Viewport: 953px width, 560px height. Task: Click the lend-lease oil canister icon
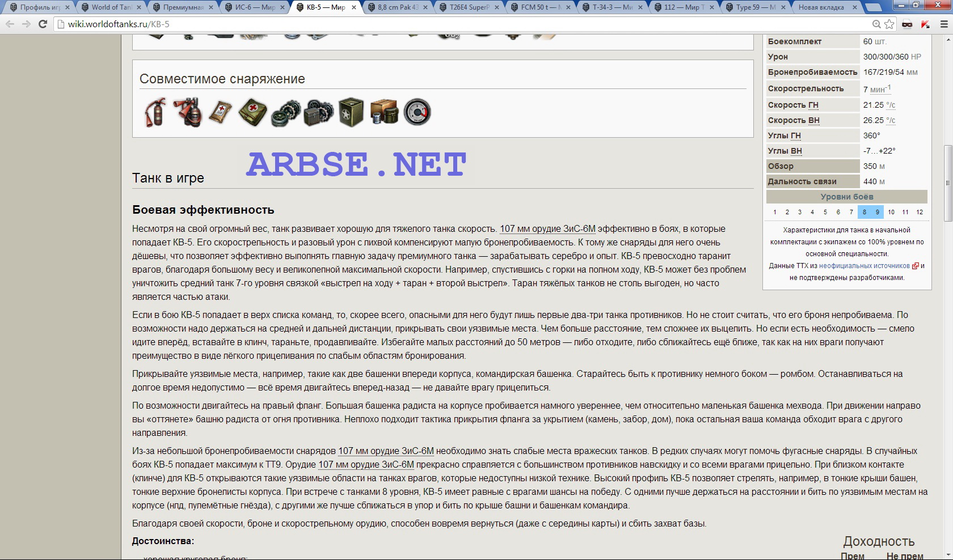pyautogui.click(x=351, y=112)
